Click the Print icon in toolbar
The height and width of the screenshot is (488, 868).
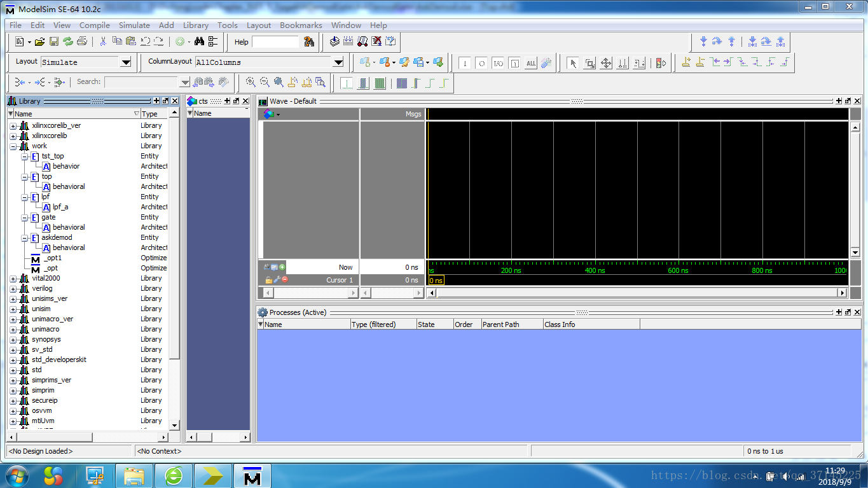(82, 41)
